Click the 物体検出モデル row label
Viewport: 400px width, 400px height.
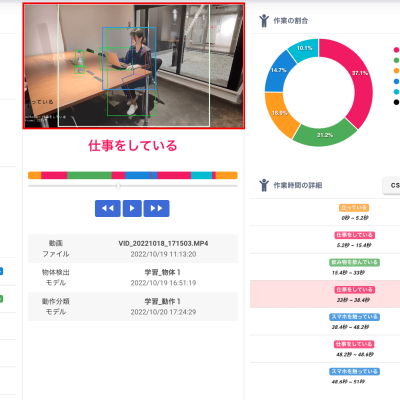point(56,278)
